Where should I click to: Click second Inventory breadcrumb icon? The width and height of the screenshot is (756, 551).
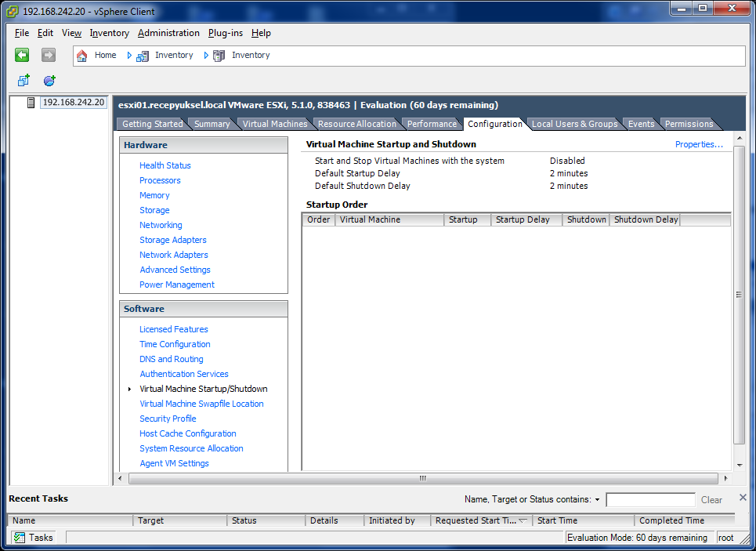(x=219, y=56)
